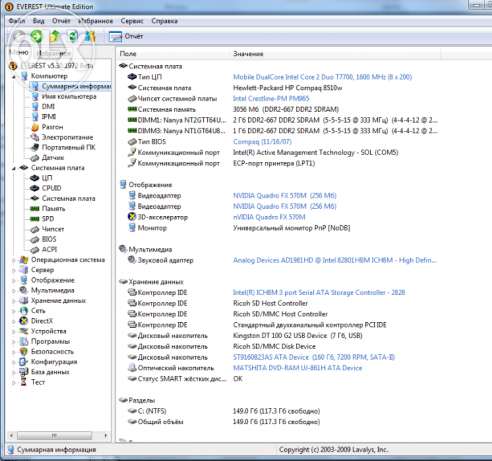Select the DMI tree item
The width and height of the screenshot is (492, 461).
48,106
